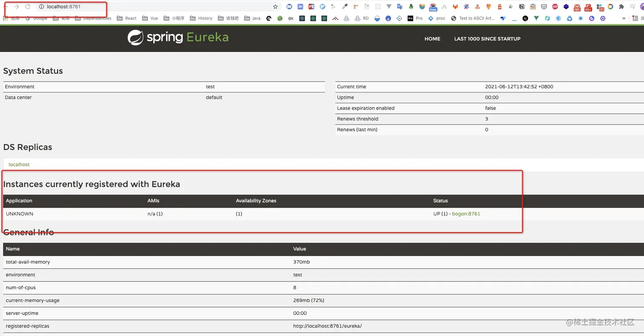
Task: Click the 'server-uptime' row name
Action: pyautogui.click(x=22, y=313)
